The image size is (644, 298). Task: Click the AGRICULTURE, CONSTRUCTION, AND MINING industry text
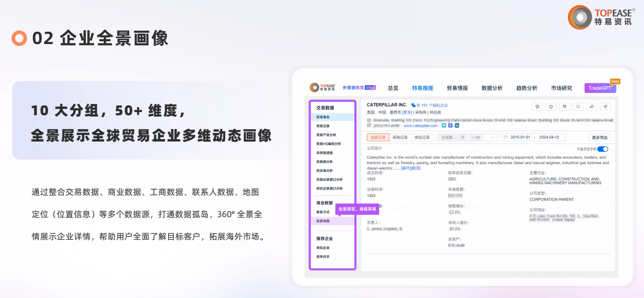pyautogui.click(x=565, y=181)
